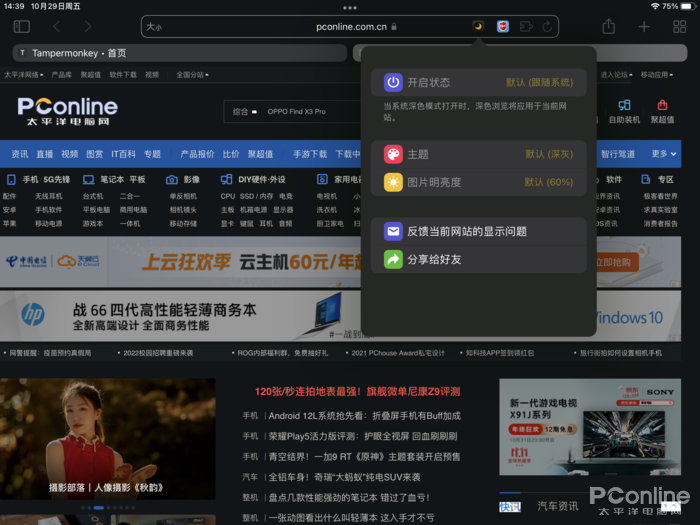The width and height of the screenshot is (700, 525).
Task: Open 软件下载 link in top bar
Action: [x=123, y=75]
